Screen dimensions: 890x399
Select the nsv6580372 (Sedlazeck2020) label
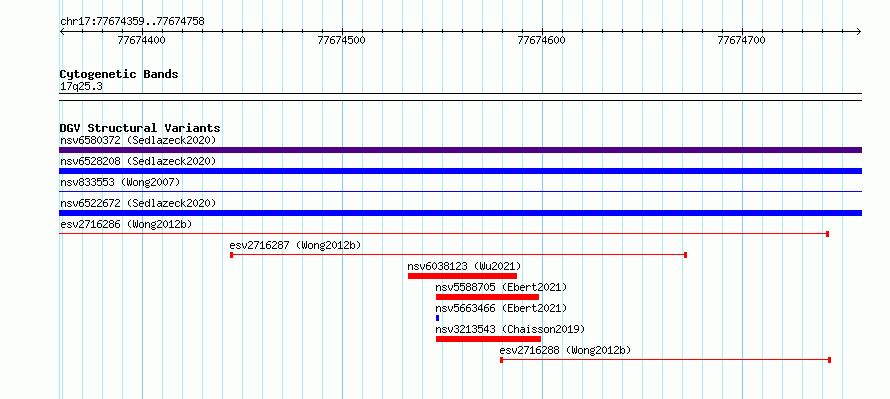pyautogui.click(x=138, y=140)
